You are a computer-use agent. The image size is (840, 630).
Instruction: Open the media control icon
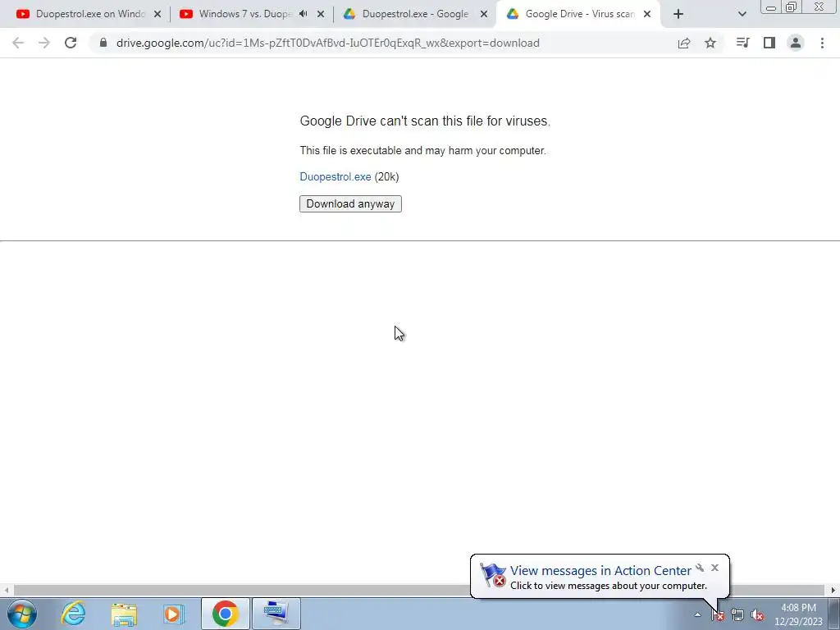(x=742, y=43)
